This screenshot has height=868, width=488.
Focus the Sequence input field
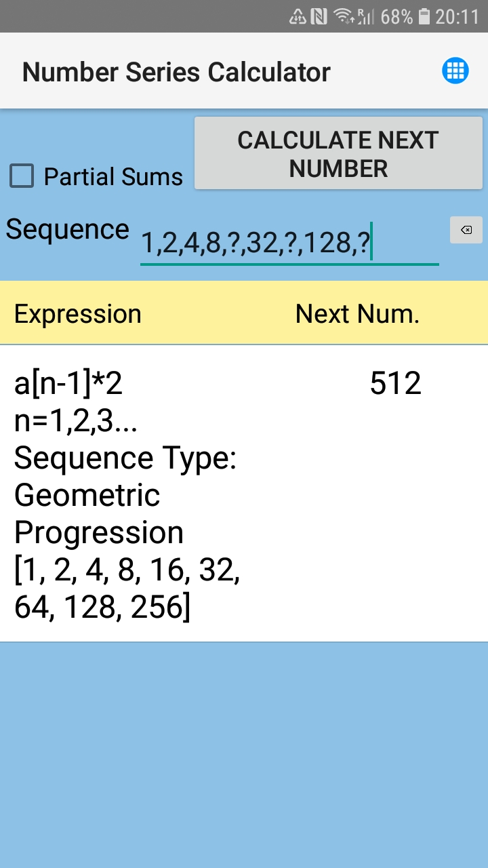(289, 243)
